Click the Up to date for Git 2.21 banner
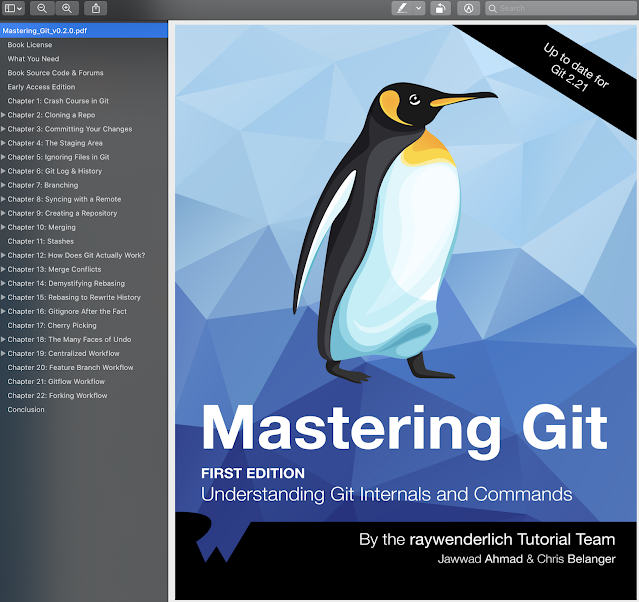 click(575, 67)
